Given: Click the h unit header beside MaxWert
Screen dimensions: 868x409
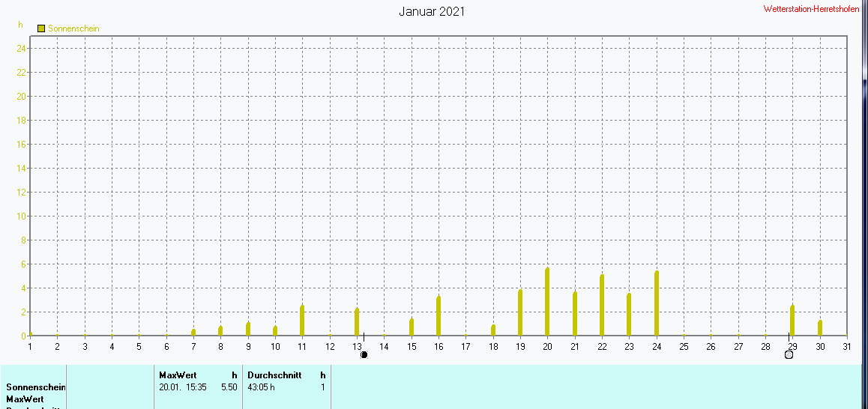Looking at the screenshot, I should click(x=235, y=375).
